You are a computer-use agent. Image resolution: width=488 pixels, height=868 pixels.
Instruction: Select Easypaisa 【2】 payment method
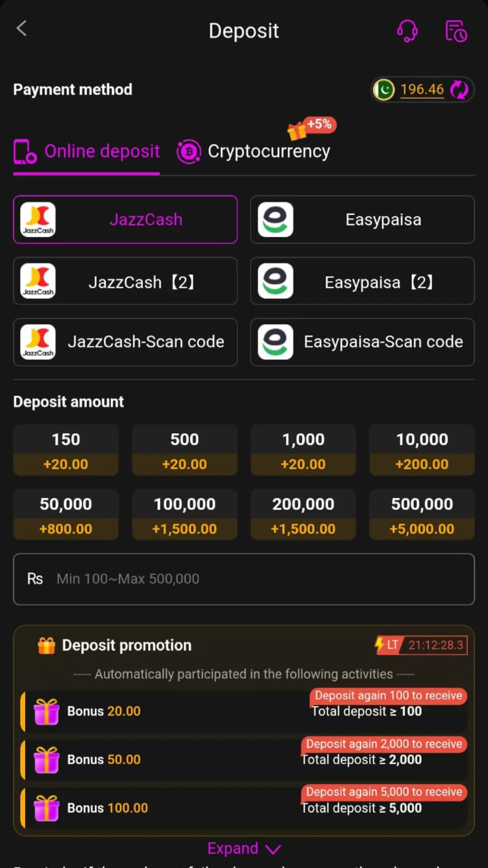pos(362,281)
